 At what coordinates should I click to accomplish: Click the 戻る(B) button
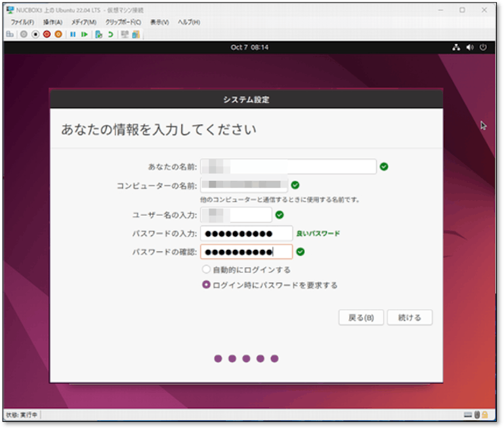pyautogui.click(x=361, y=317)
